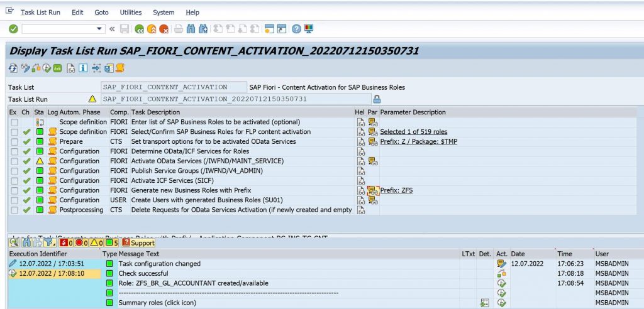Tick Ex checkbox for Publish Service Groups row
This screenshot has height=309, width=644.
14,171
